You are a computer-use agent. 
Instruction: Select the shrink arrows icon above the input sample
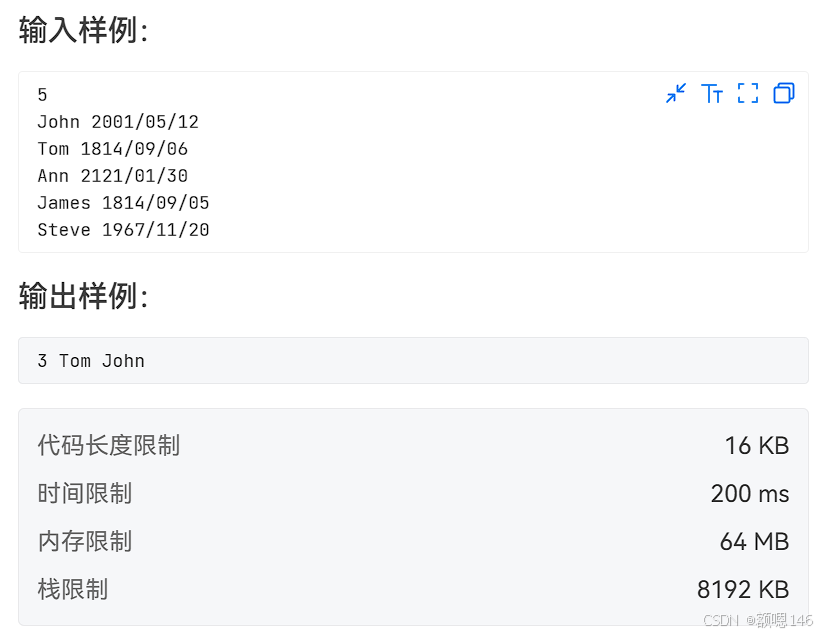(676, 93)
